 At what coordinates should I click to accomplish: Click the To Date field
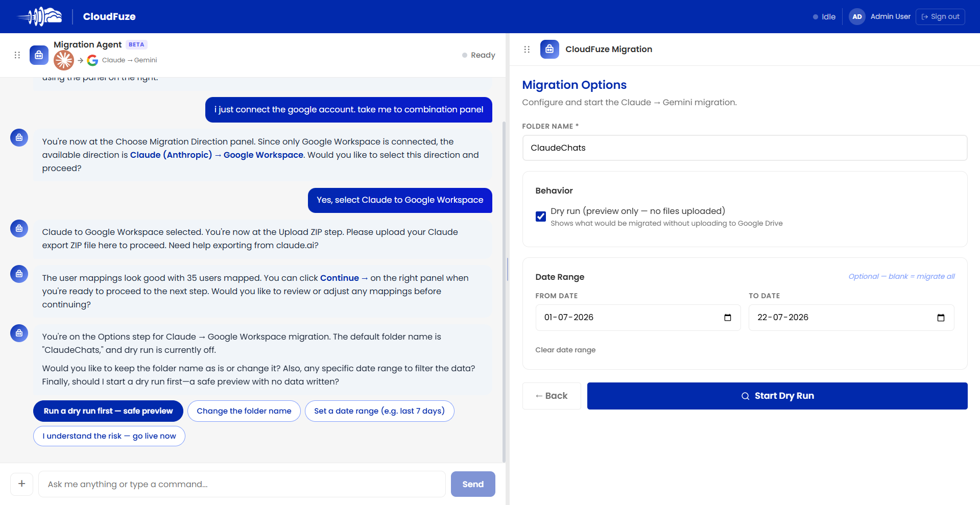(851, 318)
